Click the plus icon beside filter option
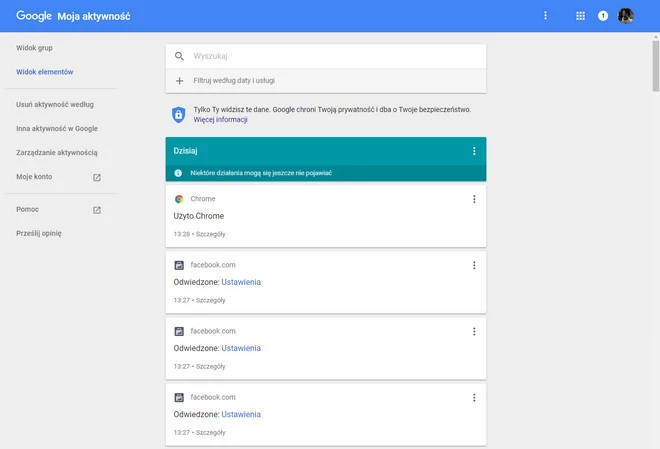Image resolution: width=660 pixels, height=449 pixels. coord(180,81)
